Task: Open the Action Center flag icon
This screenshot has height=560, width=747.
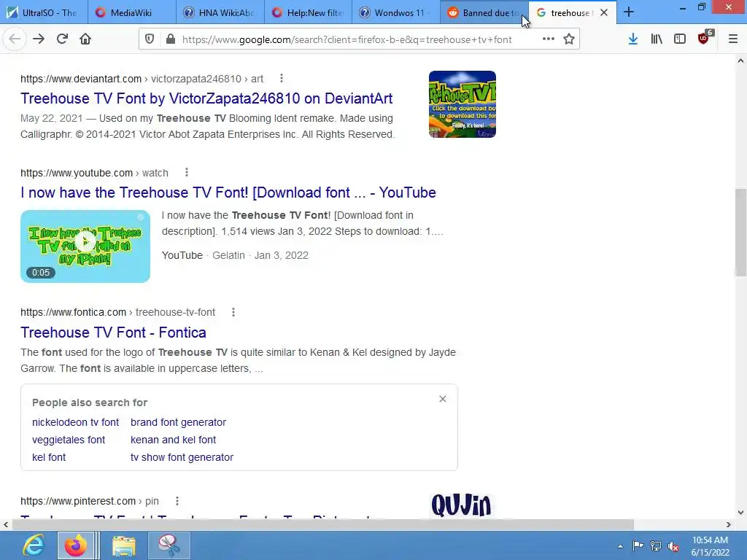Action: click(638, 545)
